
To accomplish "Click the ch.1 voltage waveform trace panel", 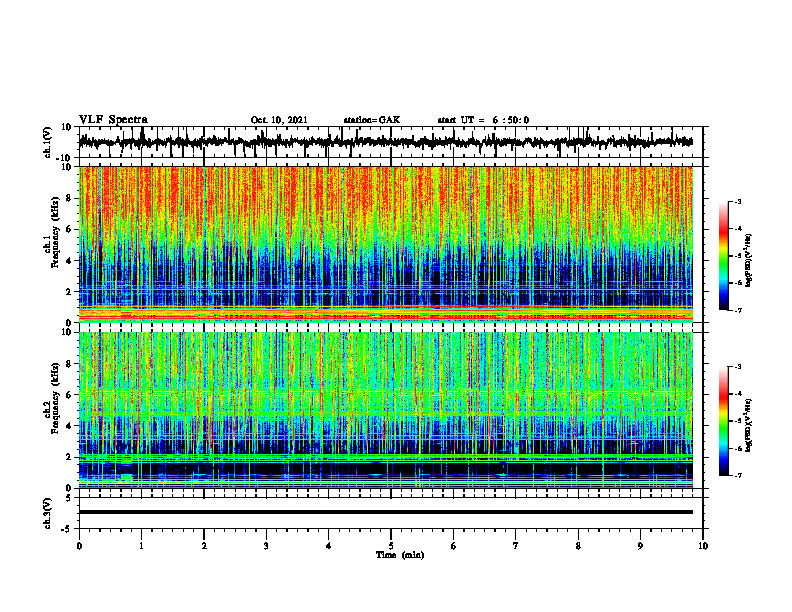I will (390, 142).
